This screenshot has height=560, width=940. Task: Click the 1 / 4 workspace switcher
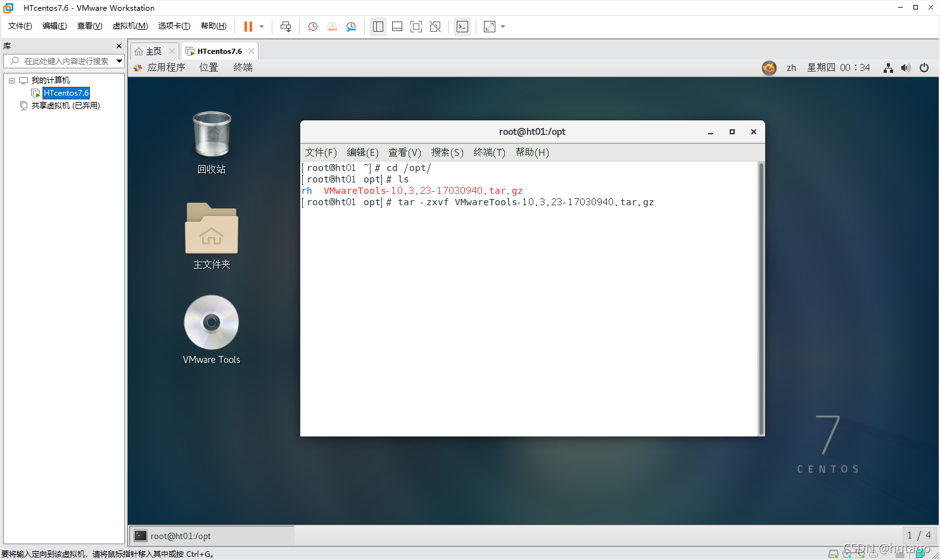919,535
